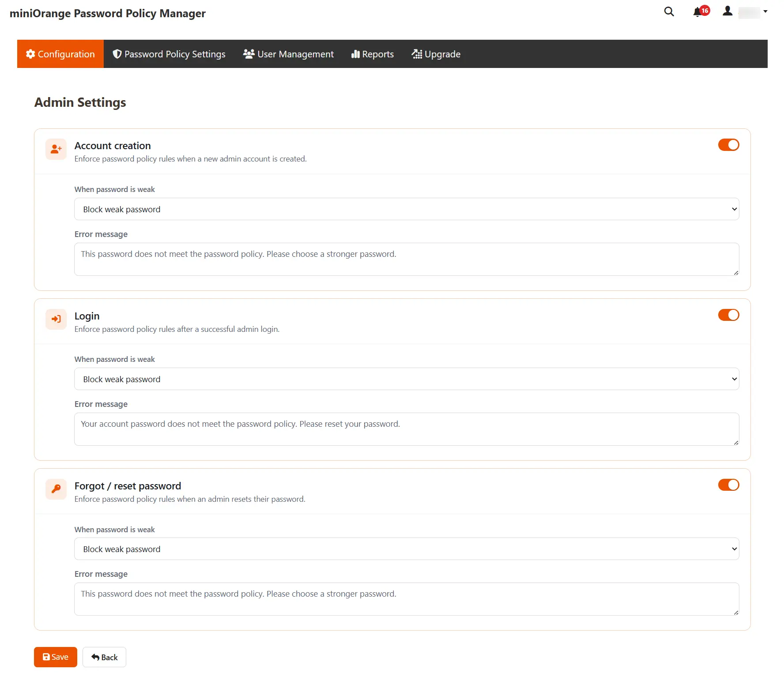Switch to the Configuration tab
Viewport: 784px width, 688px height.
pyautogui.click(x=60, y=54)
